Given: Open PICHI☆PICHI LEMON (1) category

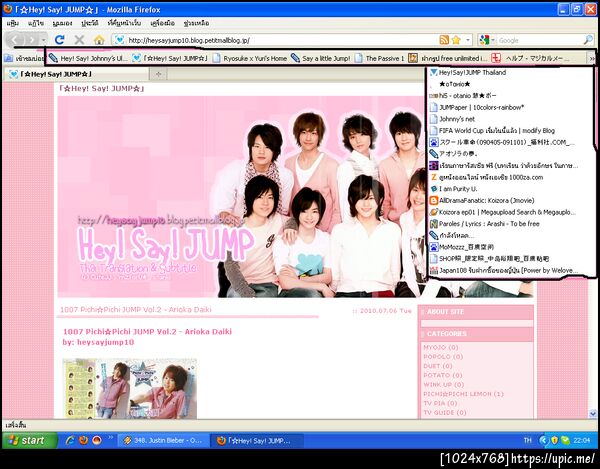Looking at the screenshot, I should point(463,394).
